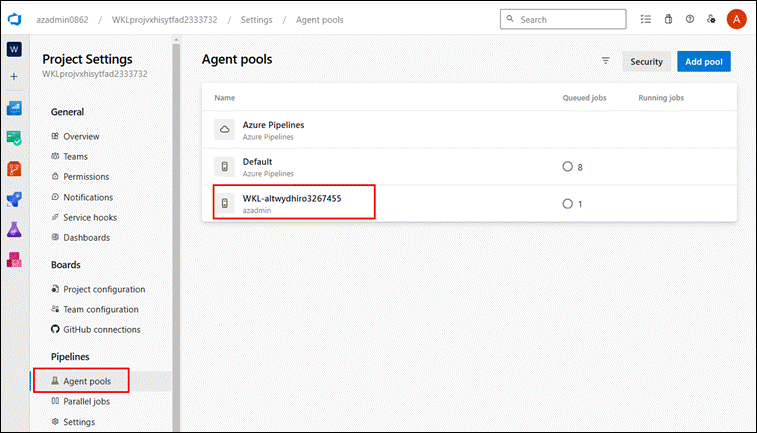Click the plus add icon in sidebar
Image resolution: width=757 pixels, height=433 pixels.
(x=14, y=76)
